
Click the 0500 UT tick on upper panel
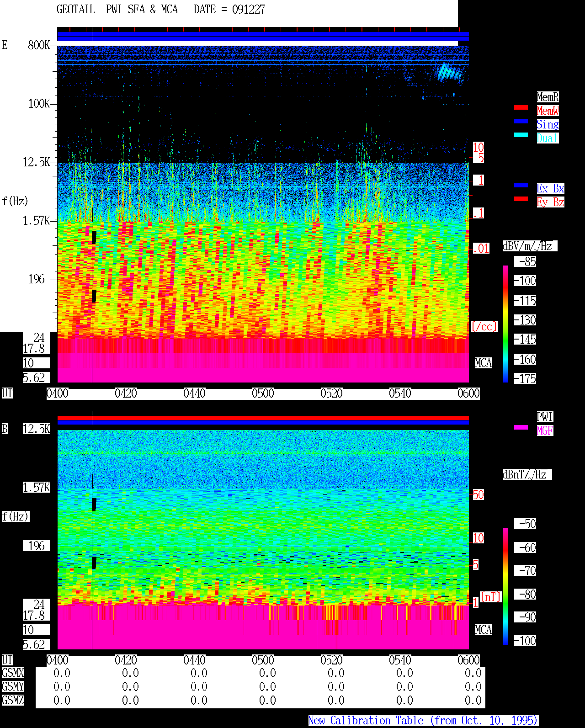point(263,393)
